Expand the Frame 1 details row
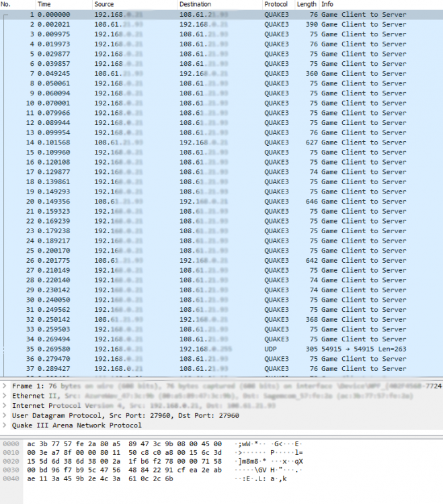The height and width of the screenshot is (504, 443). [x=5, y=386]
